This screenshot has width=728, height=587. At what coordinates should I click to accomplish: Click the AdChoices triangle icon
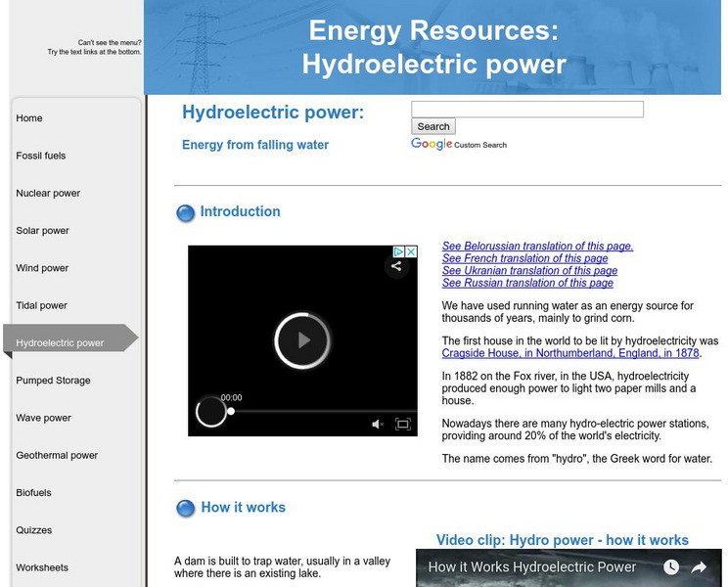399,251
